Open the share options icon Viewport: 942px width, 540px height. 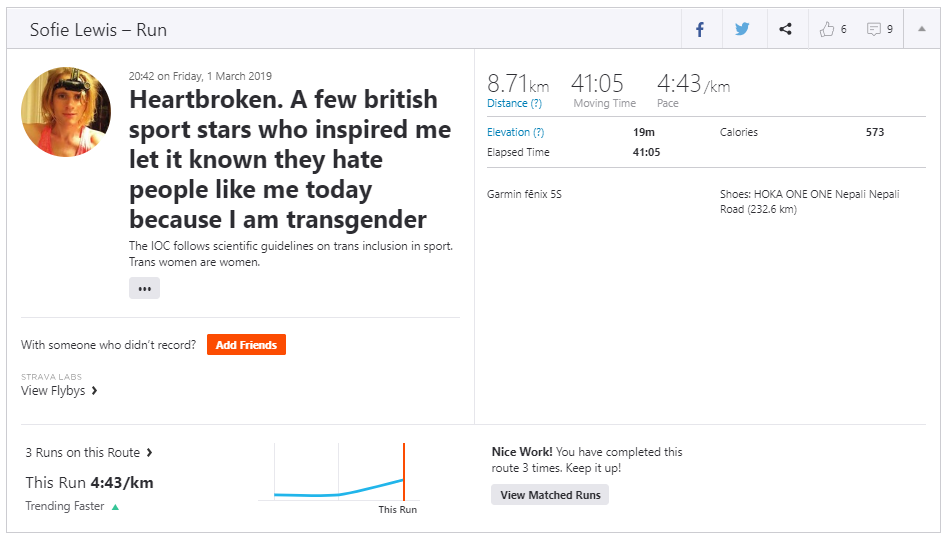click(x=785, y=29)
